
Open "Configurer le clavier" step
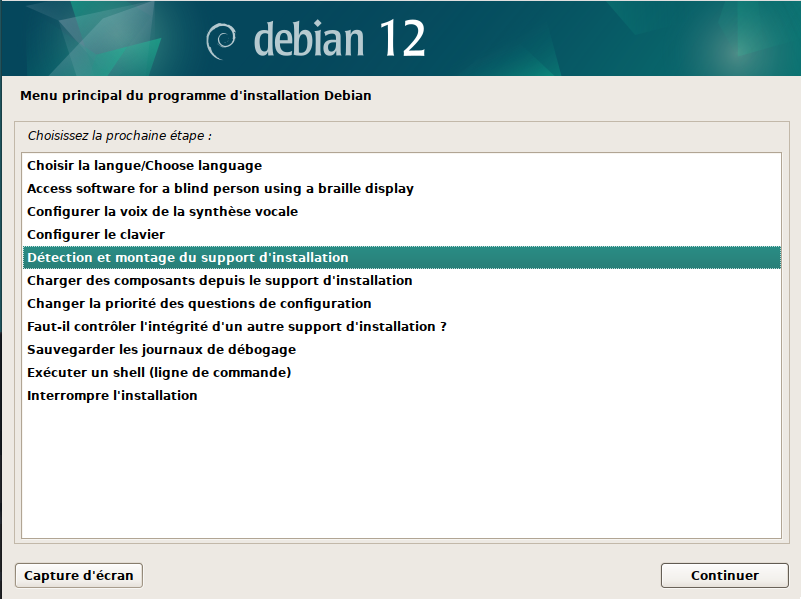point(402,234)
